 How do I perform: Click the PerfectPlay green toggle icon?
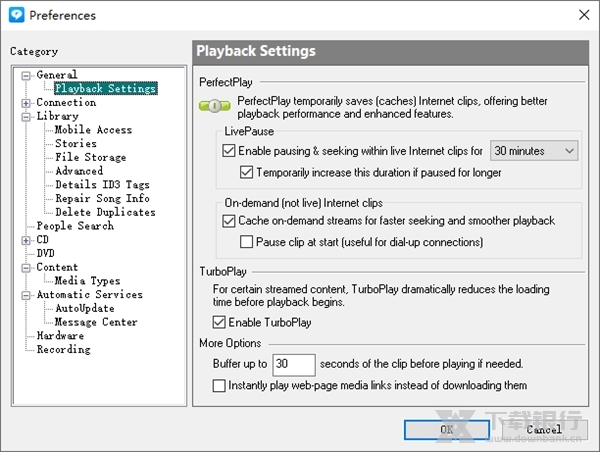coord(213,106)
